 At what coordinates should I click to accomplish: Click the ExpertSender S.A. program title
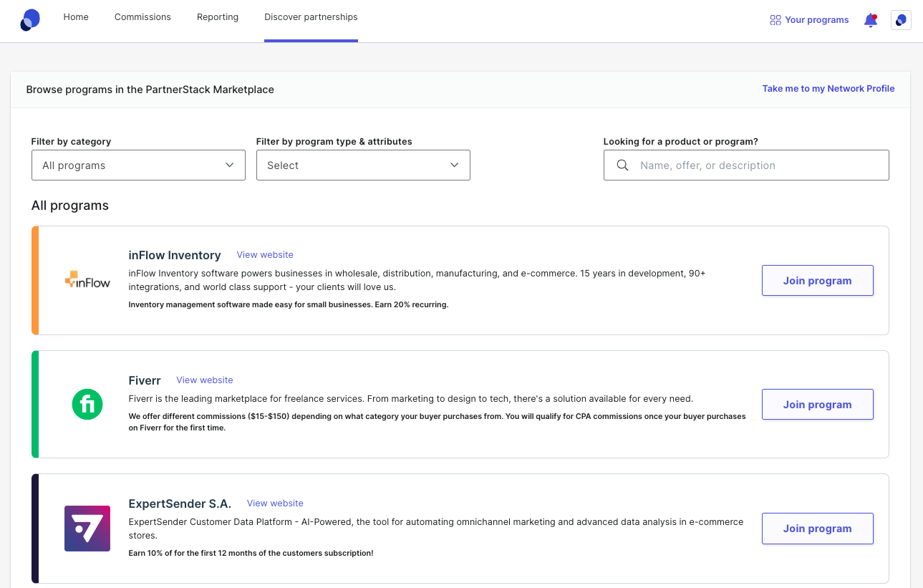pos(180,503)
